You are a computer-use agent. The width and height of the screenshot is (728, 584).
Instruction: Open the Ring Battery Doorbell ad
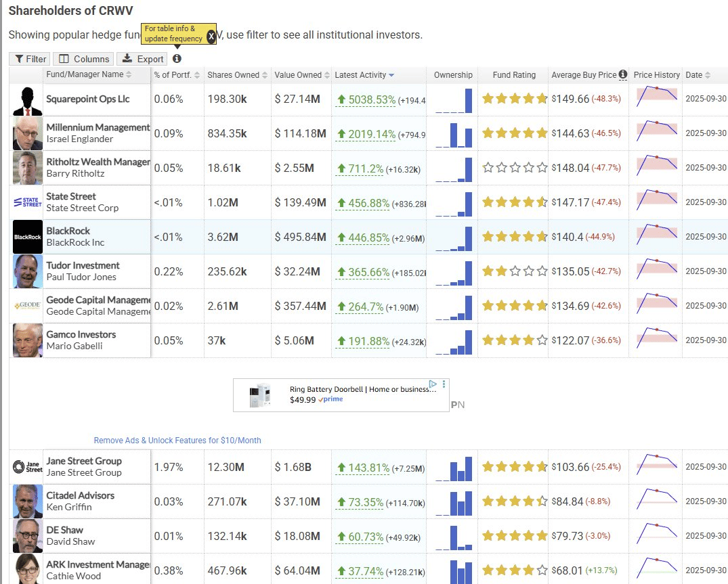[341, 395]
